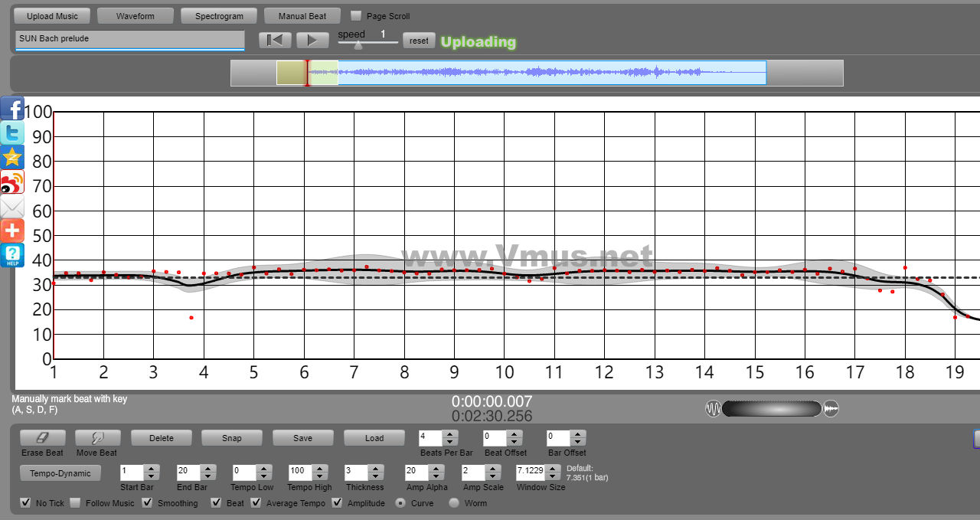
Task: Decrease the Tempo High stepper value
Action: click(x=318, y=477)
